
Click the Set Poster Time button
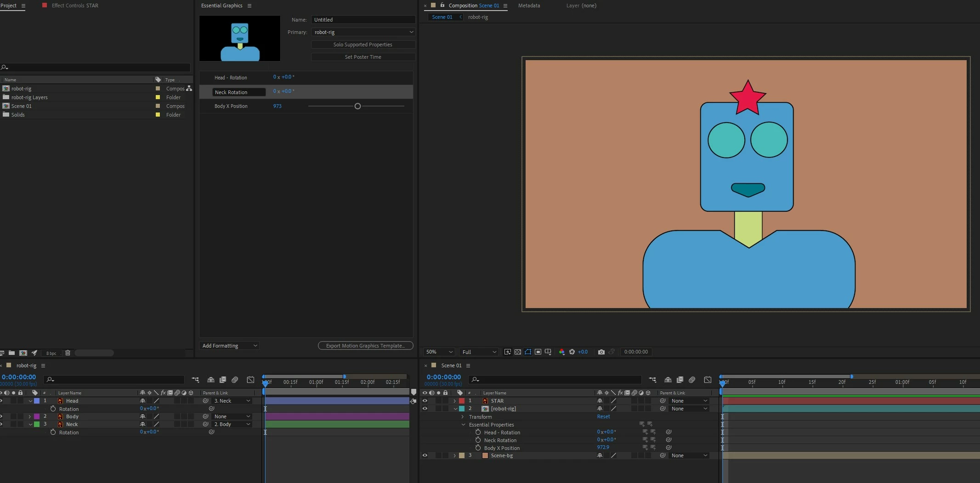pyautogui.click(x=363, y=57)
